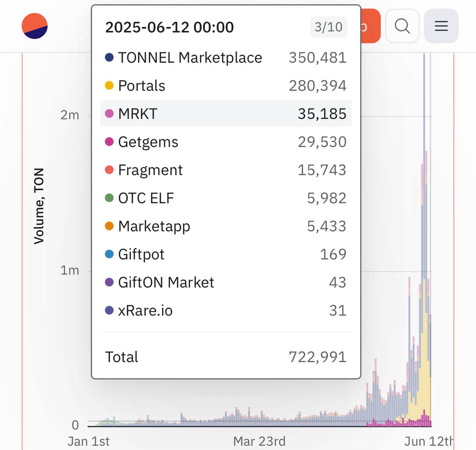Open the hamburger menu

point(441,26)
